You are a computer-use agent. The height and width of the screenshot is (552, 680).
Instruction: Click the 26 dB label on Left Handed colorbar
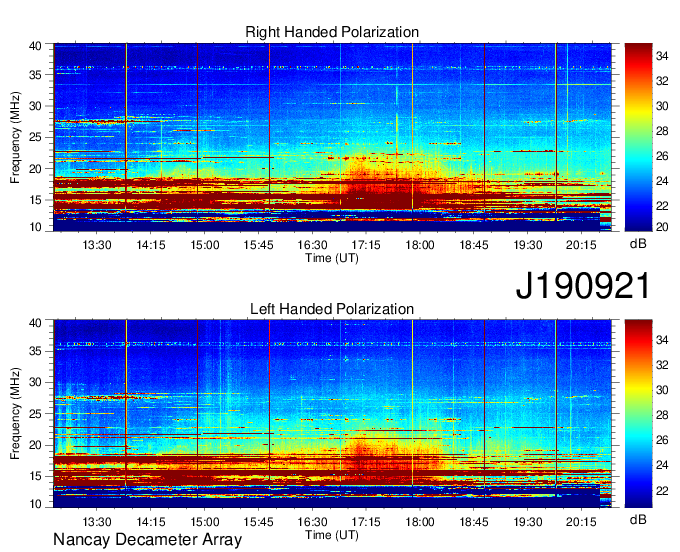(662, 440)
